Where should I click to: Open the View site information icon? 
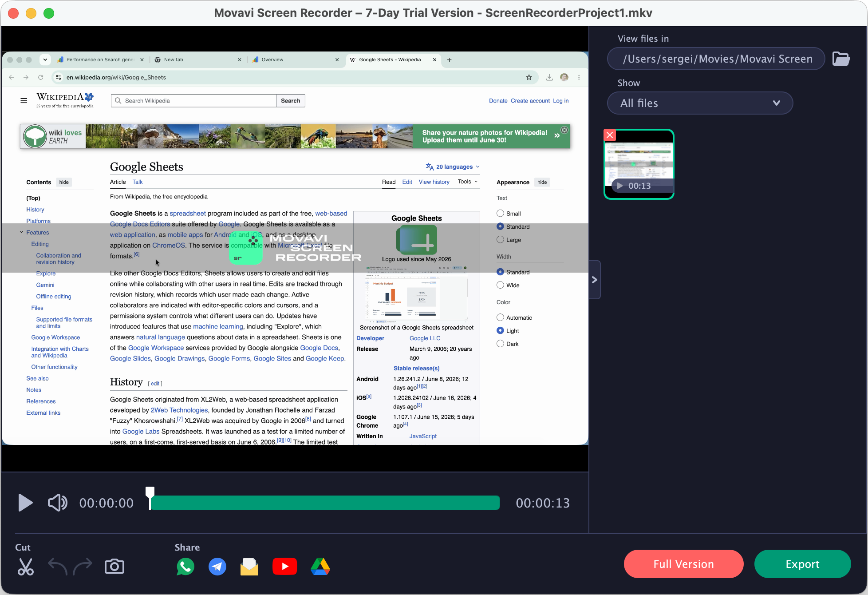point(58,77)
